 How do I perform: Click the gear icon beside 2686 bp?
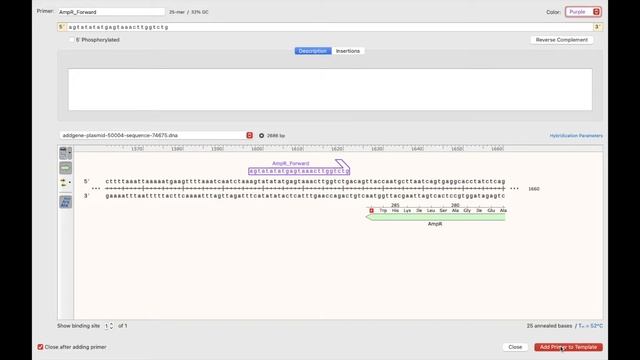click(261, 136)
